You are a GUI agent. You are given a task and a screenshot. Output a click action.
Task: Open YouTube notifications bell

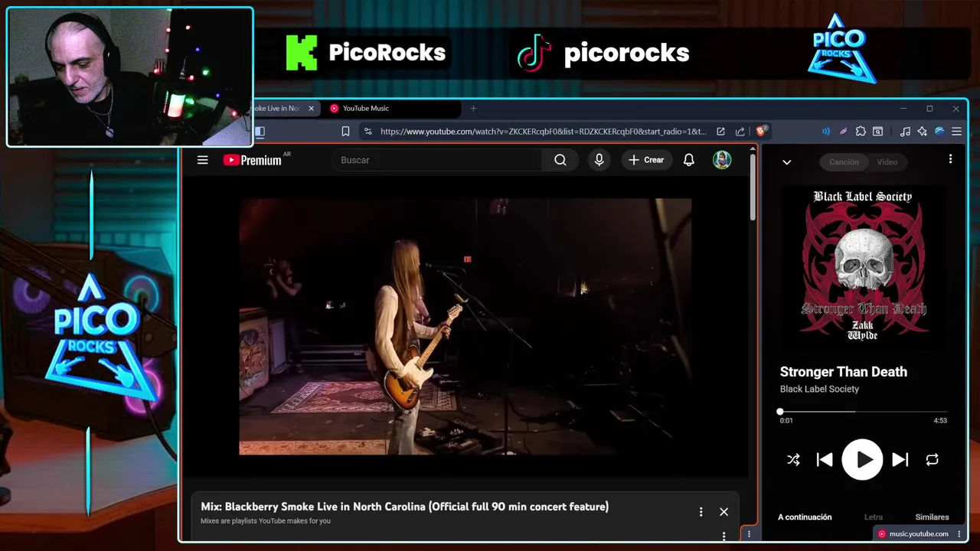pyautogui.click(x=689, y=160)
